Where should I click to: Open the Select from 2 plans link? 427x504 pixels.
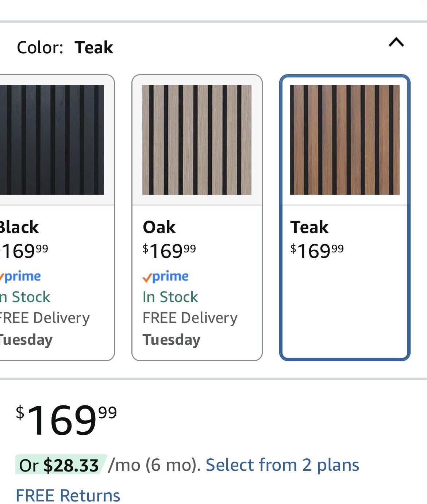click(x=282, y=465)
